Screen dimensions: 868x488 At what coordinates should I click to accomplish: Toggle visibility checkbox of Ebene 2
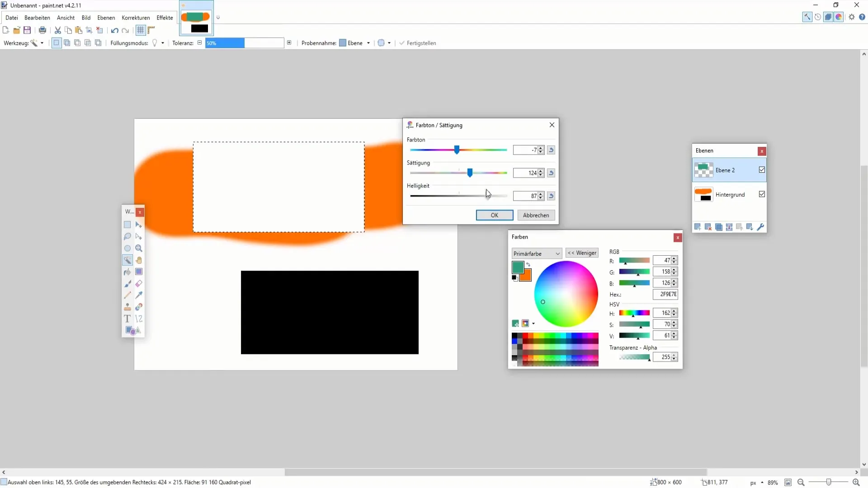point(762,170)
